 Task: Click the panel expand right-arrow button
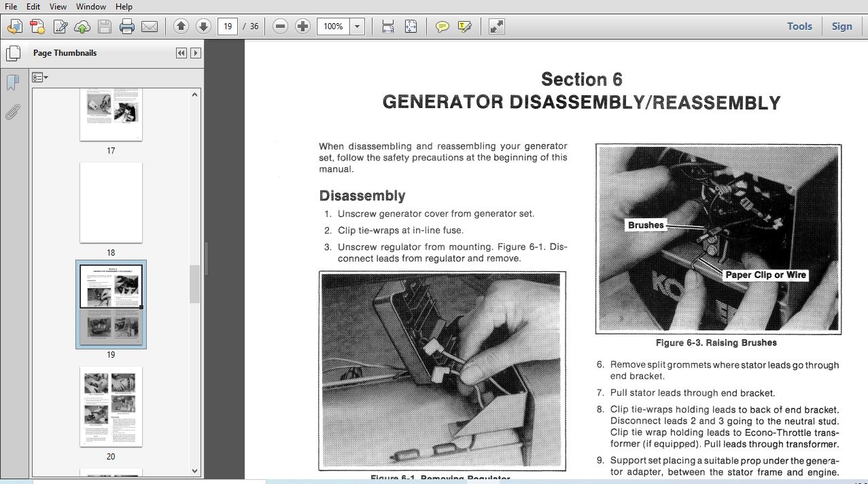pos(196,53)
